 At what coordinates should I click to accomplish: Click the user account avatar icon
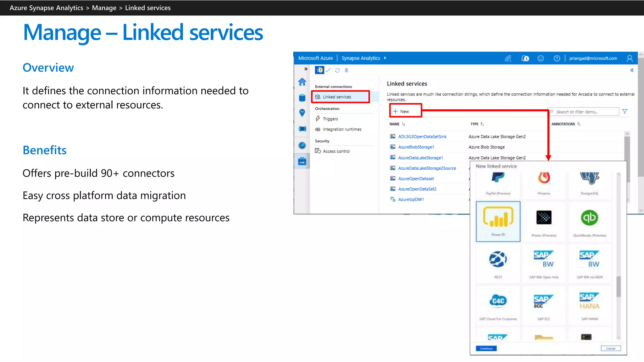[x=630, y=58]
